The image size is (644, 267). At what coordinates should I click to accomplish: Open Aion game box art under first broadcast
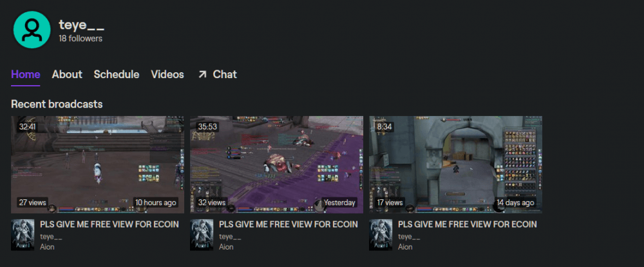pos(23,235)
